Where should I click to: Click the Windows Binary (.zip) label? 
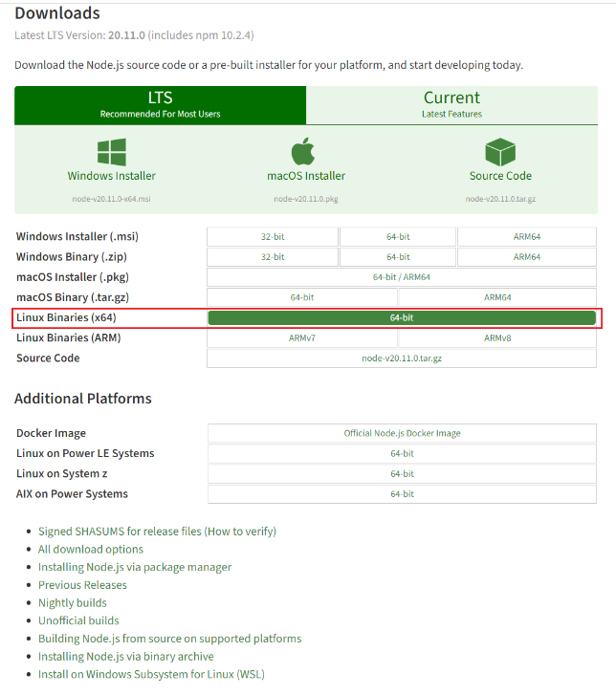point(72,257)
